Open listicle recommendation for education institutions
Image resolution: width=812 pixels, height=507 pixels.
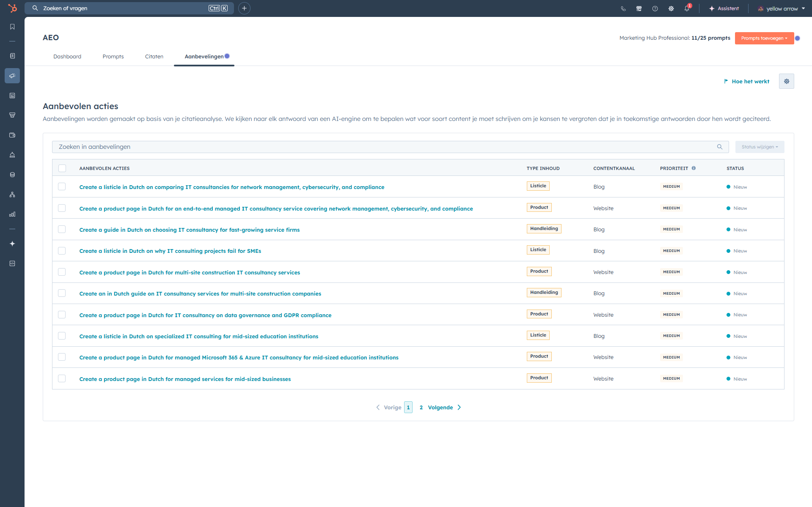click(x=198, y=336)
